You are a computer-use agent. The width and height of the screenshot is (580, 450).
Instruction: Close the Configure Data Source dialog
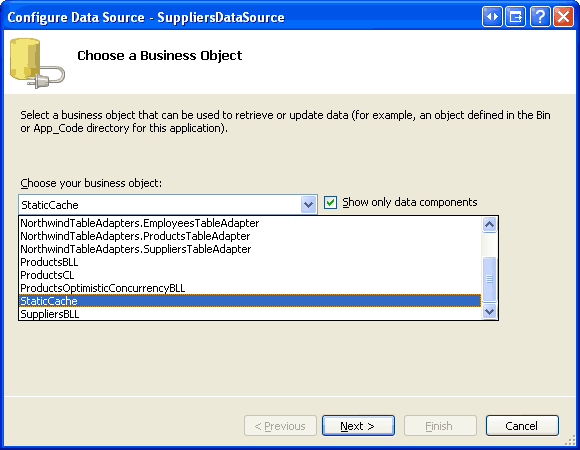point(563,17)
